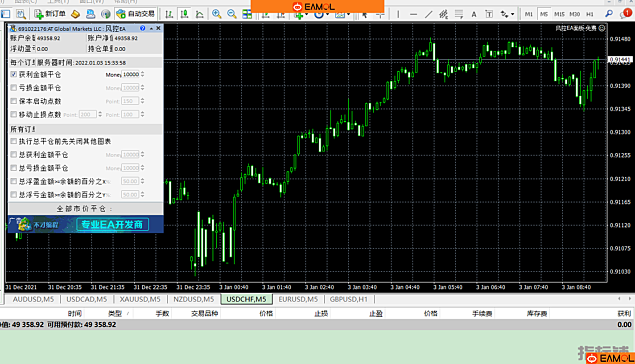635x364 pixels.
Task: Switch chart to candlestick mode
Action: pos(184,14)
